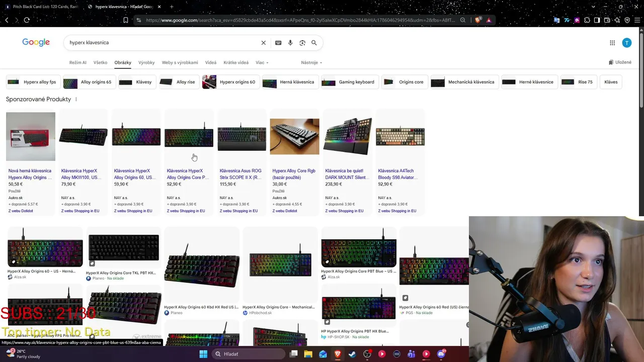Open Microsoft Teams from the taskbar
The image size is (644, 362).
412,354
